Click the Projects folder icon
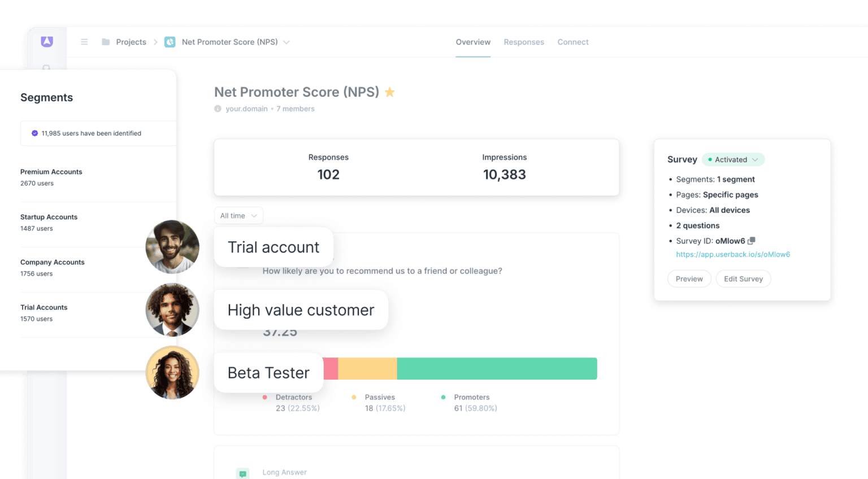 [105, 42]
